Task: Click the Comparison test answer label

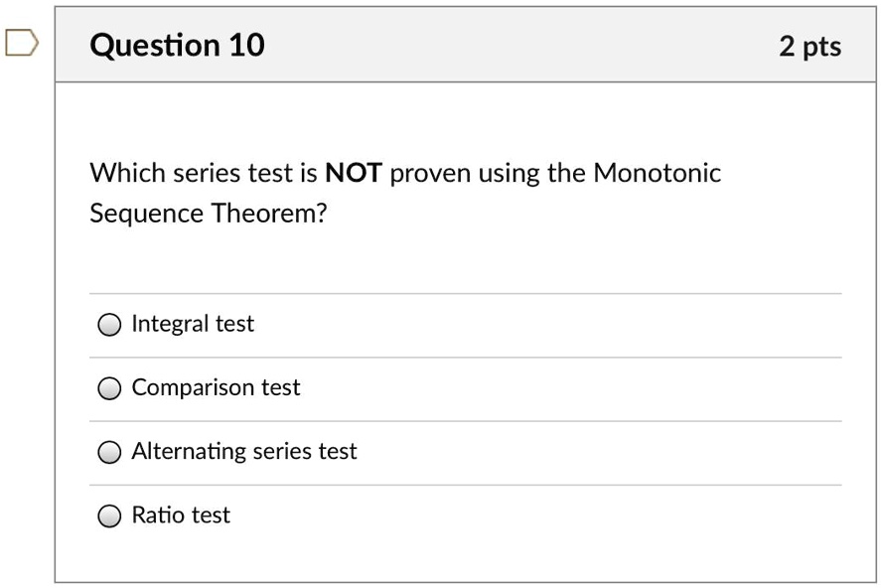Action: 215,388
